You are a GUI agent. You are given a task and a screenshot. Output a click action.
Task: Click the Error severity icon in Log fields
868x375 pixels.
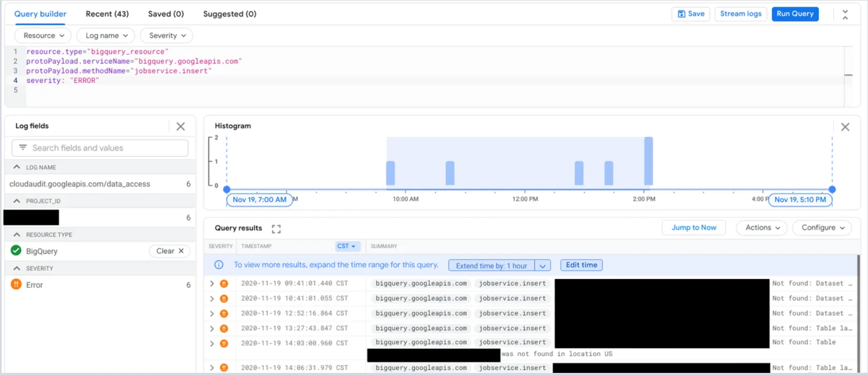(16, 284)
